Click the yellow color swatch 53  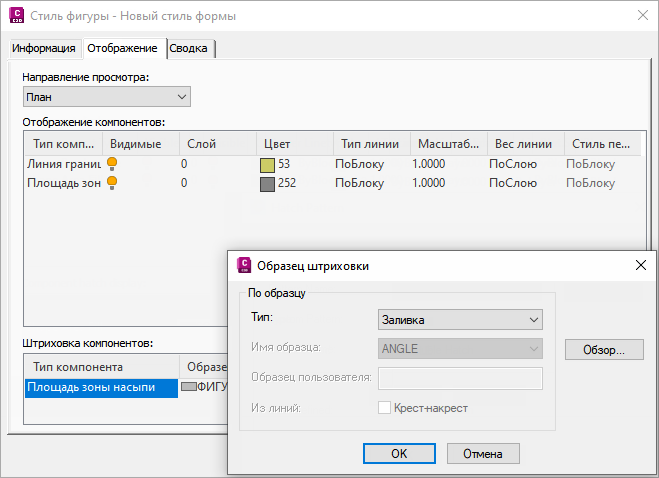point(267,164)
